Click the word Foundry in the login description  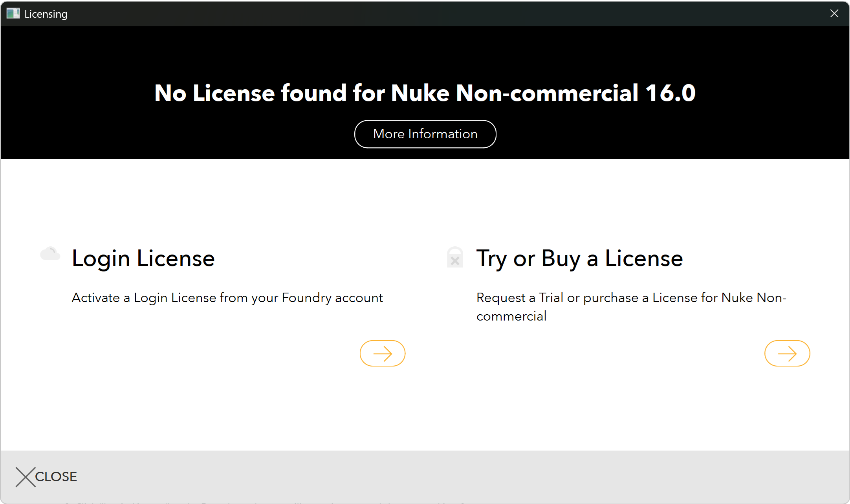tap(306, 298)
